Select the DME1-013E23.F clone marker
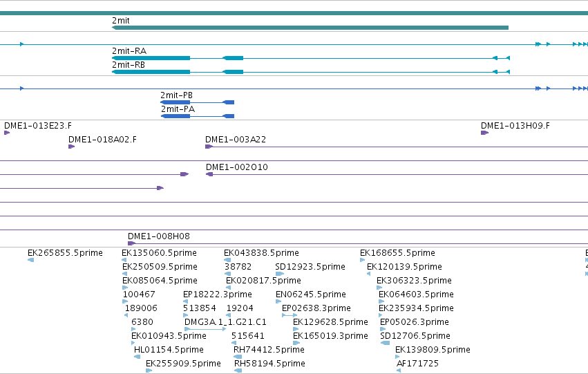This screenshot has width=588, height=374. 7,133
